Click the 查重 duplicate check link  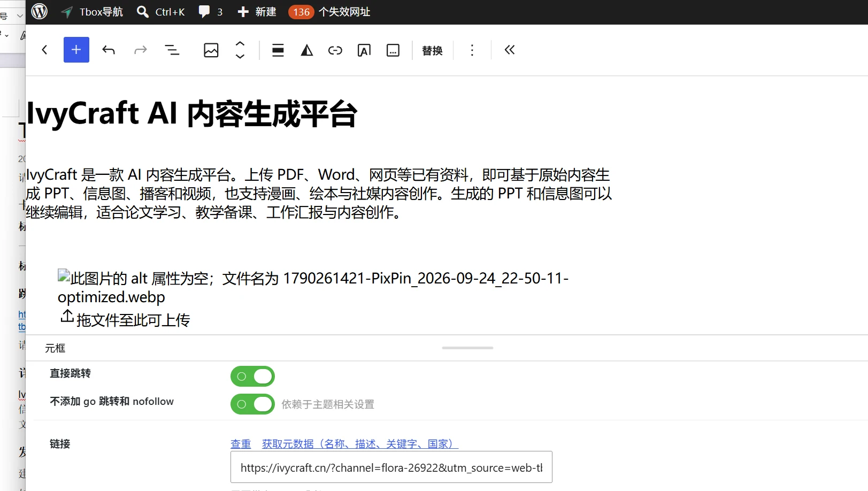[241, 443]
